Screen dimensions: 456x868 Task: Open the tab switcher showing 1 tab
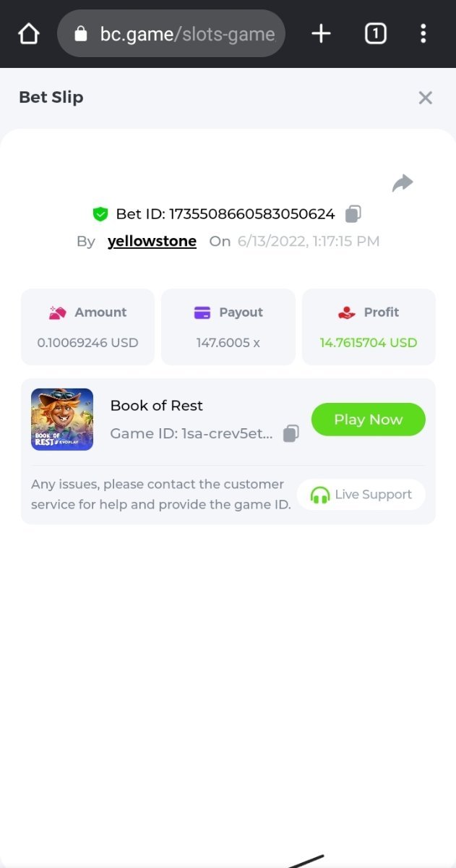(375, 33)
